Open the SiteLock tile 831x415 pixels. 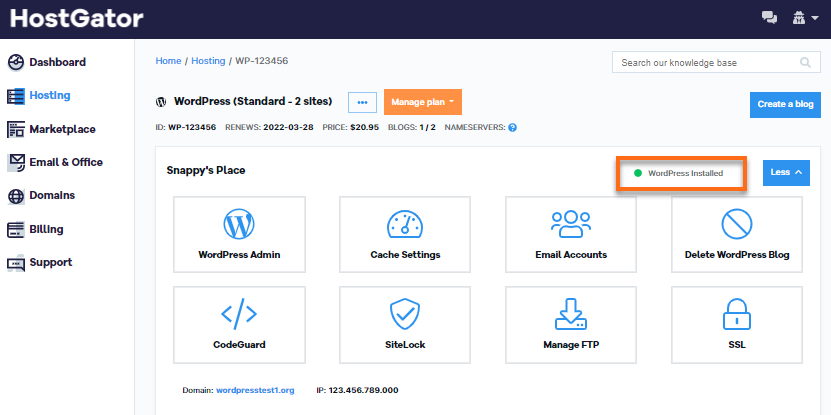pyautogui.click(x=405, y=325)
